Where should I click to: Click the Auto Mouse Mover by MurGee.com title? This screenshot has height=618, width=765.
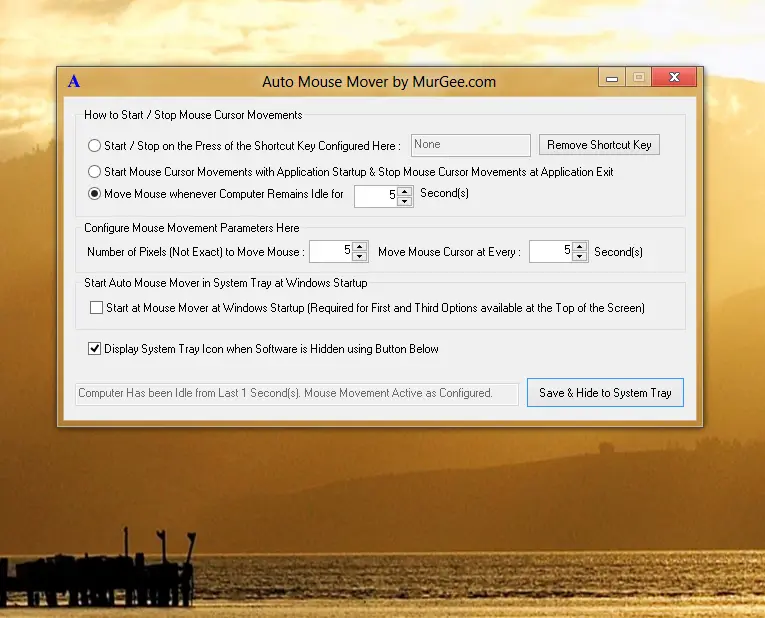coord(379,81)
